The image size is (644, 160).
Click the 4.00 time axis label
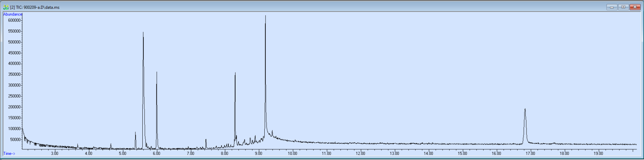point(88,153)
